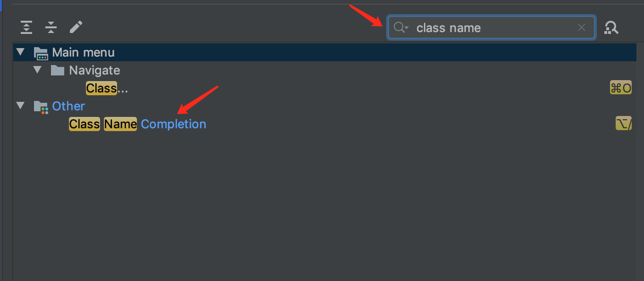The height and width of the screenshot is (281, 644).
Task: Click the ⌥/ shortcut badge for Class Name Completion
Action: (x=623, y=123)
